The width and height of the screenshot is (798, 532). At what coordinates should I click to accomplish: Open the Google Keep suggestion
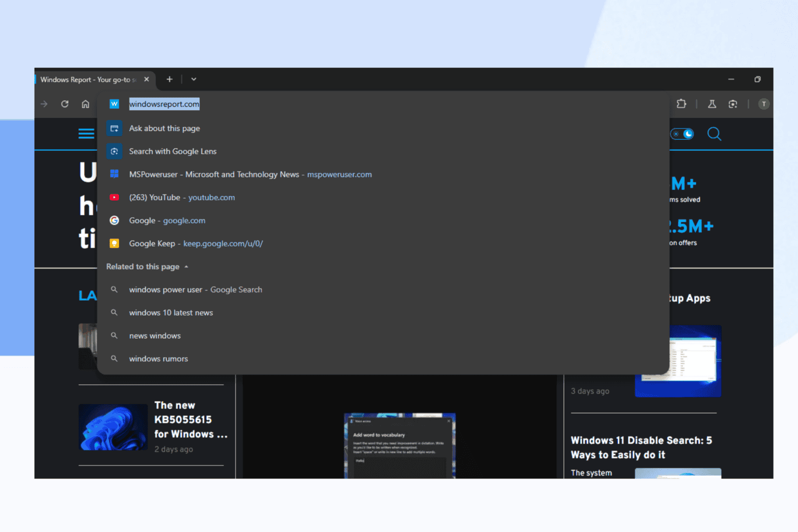click(383, 243)
